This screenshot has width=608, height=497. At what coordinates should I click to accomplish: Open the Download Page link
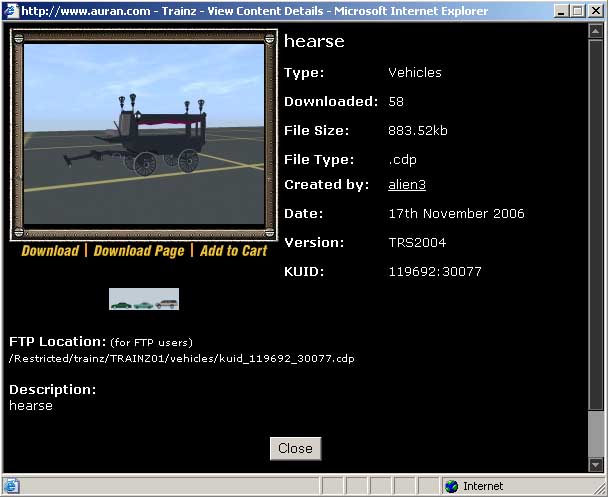[x=139, y=251]
